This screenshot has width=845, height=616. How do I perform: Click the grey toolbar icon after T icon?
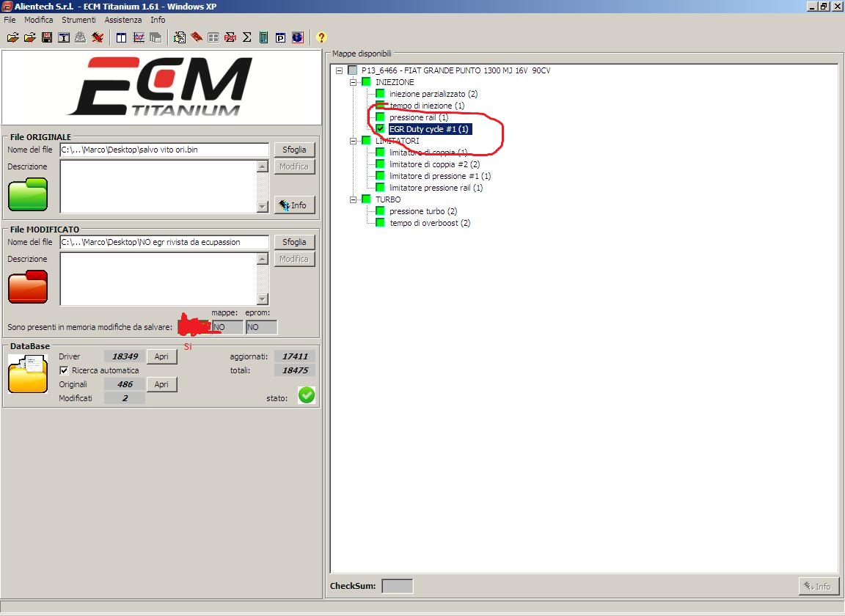click(80, 37)
